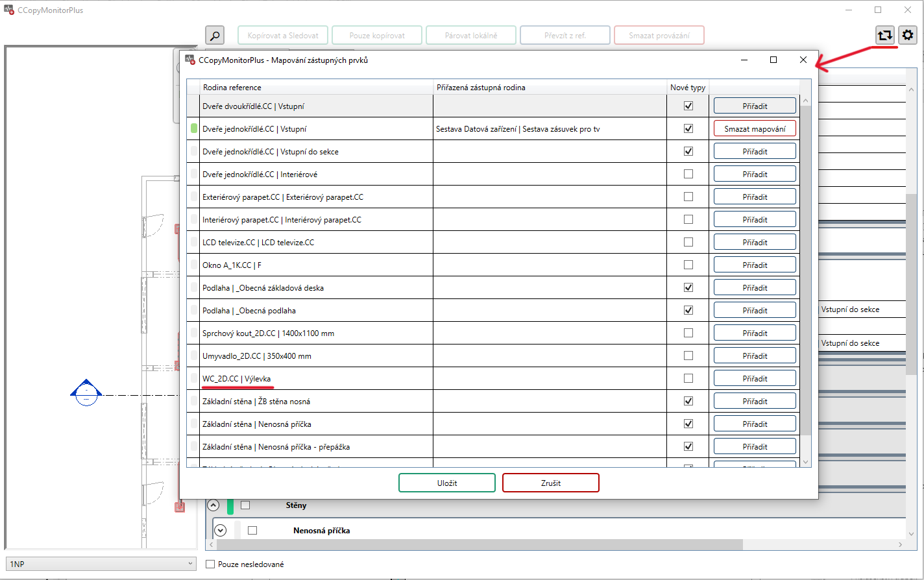
Task: Open the search magnifier tool
Action: (215, 35)
